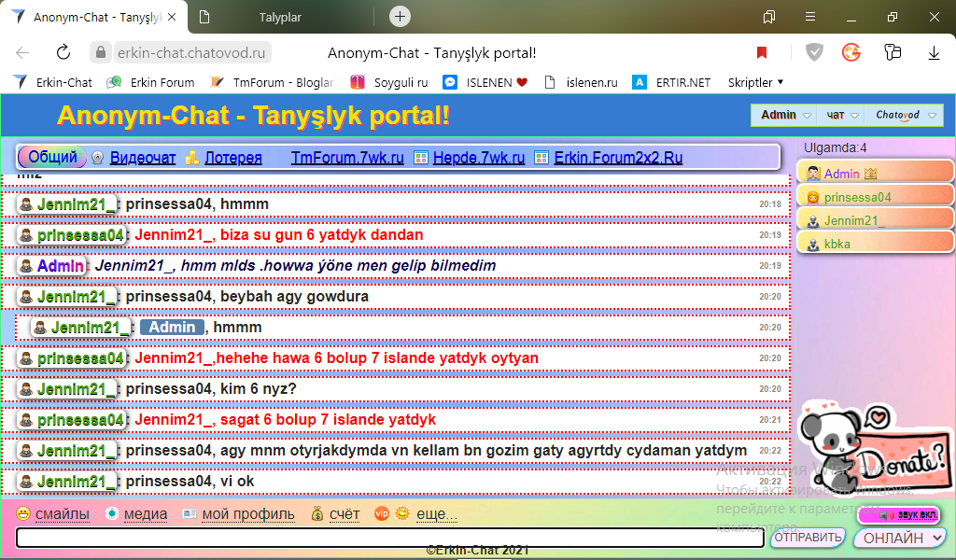
Task: Select prinsessa04 in the online user list
Action: [x=857, y=198]
